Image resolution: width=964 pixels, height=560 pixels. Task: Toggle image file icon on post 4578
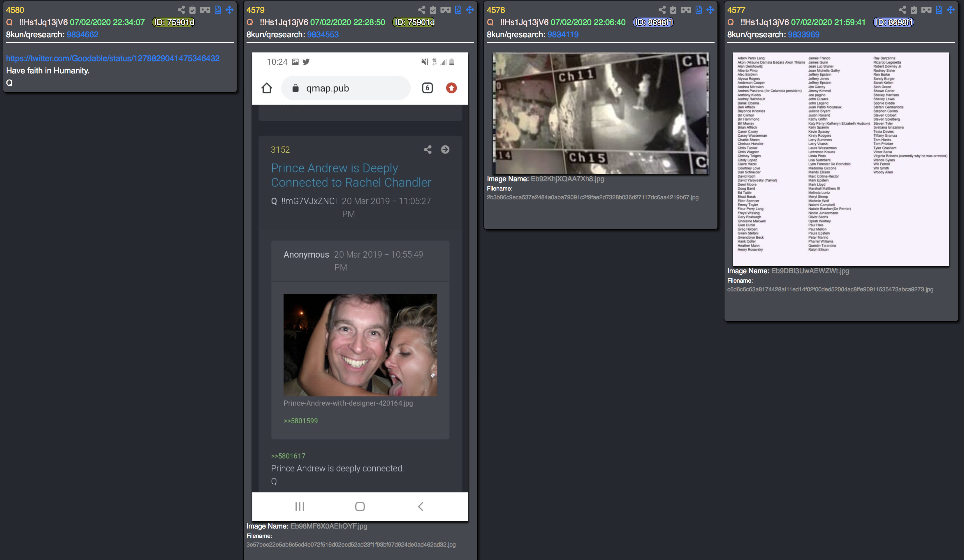pos(699,10)
